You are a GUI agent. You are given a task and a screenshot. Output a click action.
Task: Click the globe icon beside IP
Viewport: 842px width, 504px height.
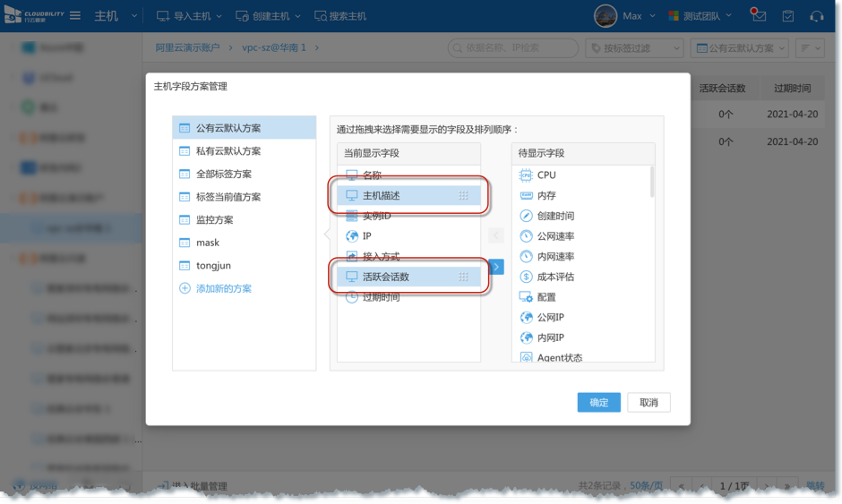click(352, 236)
